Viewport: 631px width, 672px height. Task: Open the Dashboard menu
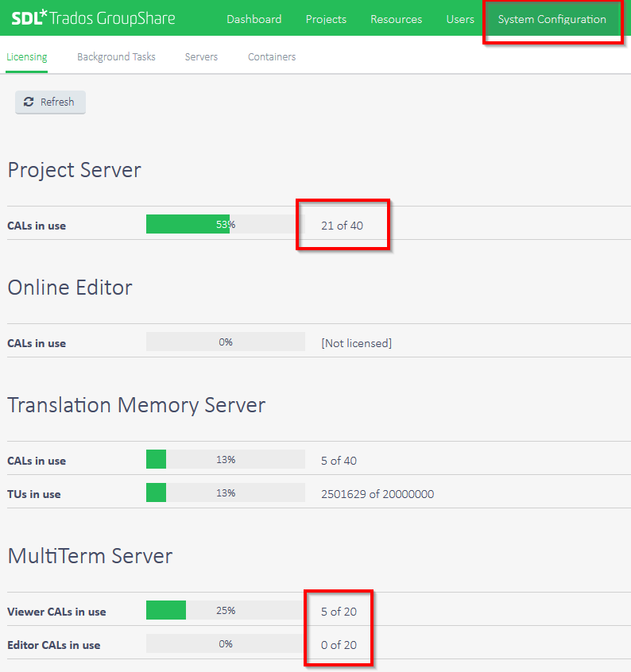point(254,19)
